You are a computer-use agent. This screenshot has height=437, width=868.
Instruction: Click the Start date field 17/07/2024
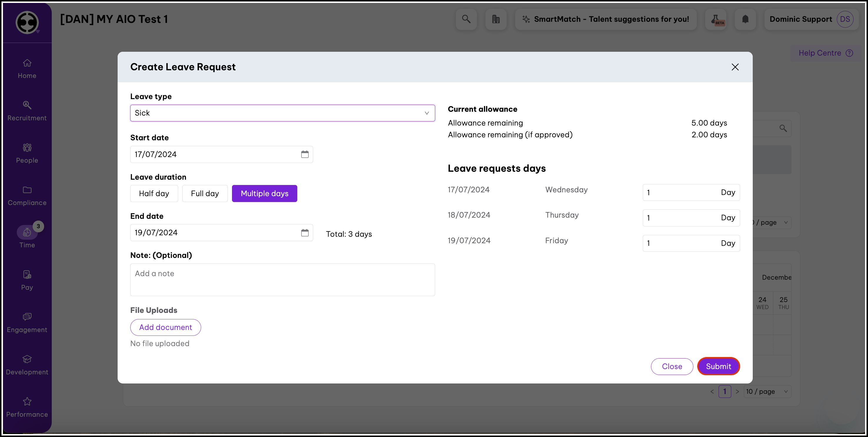tap(221, 154)
